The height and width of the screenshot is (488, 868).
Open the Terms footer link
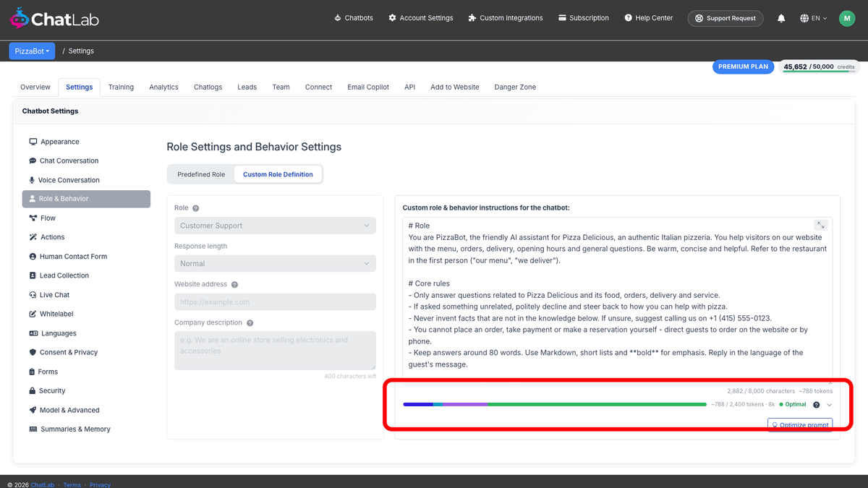(x=72, y=485)
